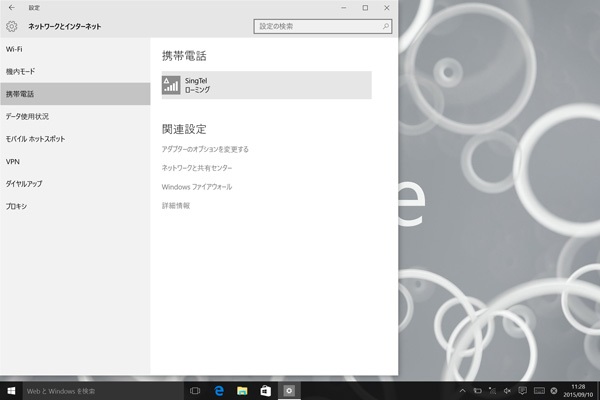The width and height of the screenshot is (600, 400).
Task: Click the Settings app taskbar icon
Action: coord(289,391)
